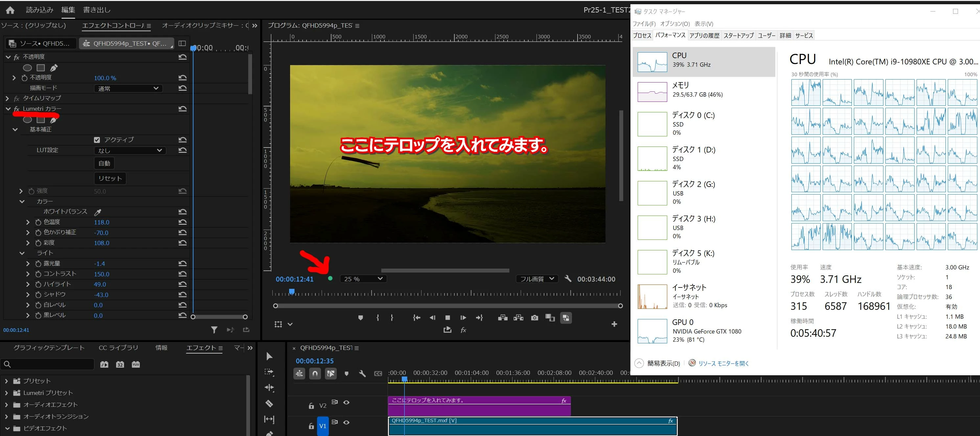Select the Track Select Forward tool
The height and width of the screenshot is (436, 980).
click(269, 372)
